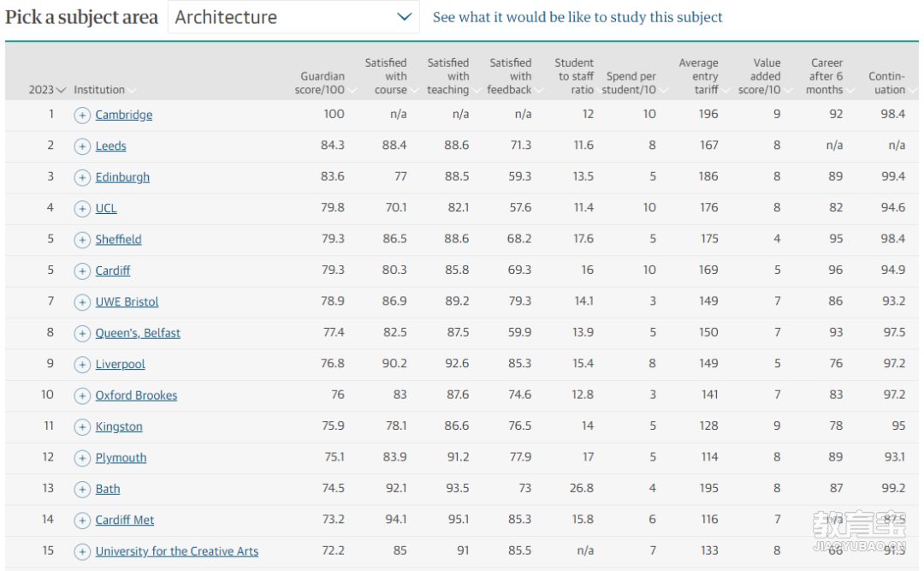Sort by Average entry tariff column

point(703,76)
